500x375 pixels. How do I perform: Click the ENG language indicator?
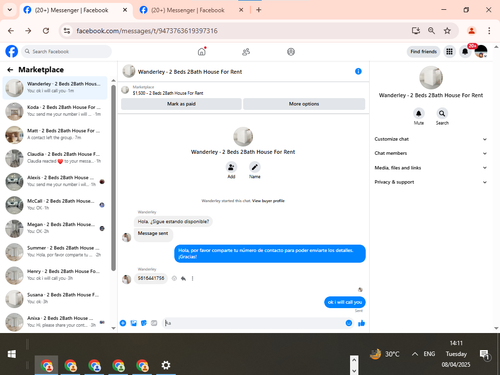tap(429, 354)
